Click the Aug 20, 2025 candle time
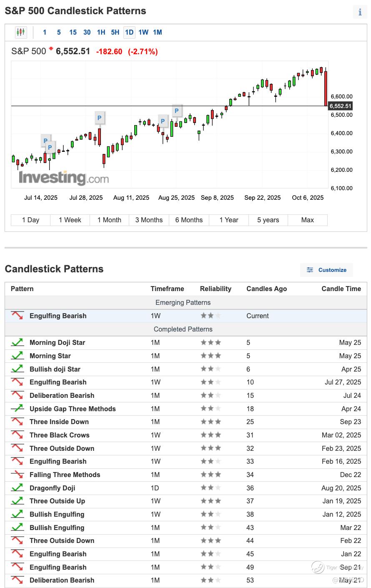The image size is (371, 588). point(341,488)
